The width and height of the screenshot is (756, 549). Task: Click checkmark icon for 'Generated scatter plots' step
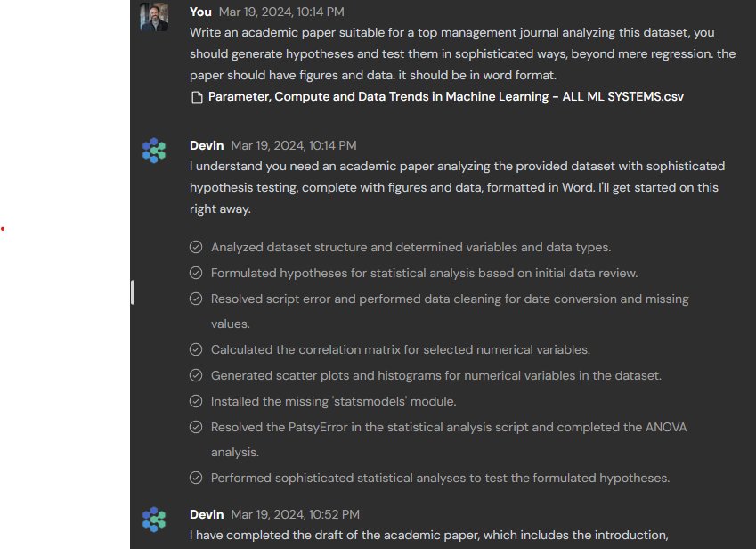pyautogui.click(x=196, y=375)
